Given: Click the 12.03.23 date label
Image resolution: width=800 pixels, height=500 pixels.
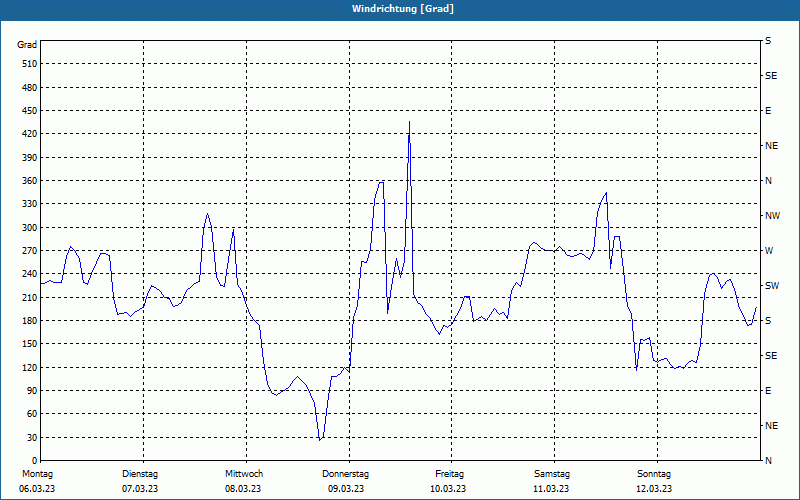Looking at the screenshot, I should click(654, 489).
